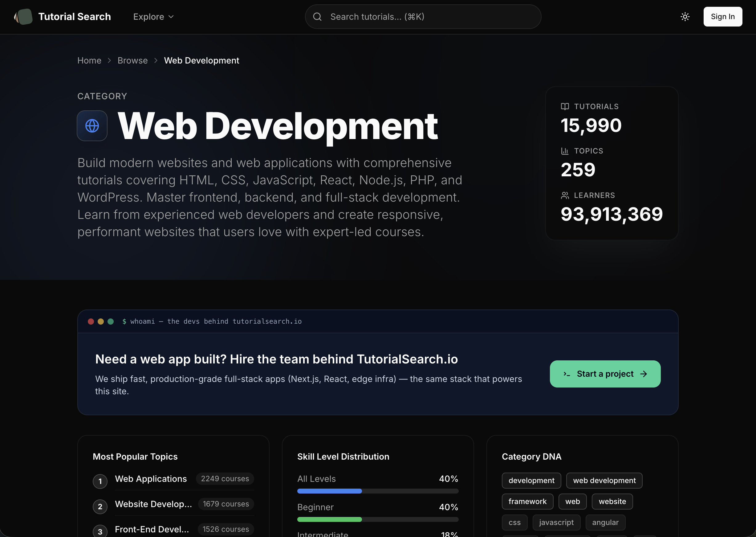
Task: Click the rank 1 number badge
Action: click(100, 481)
